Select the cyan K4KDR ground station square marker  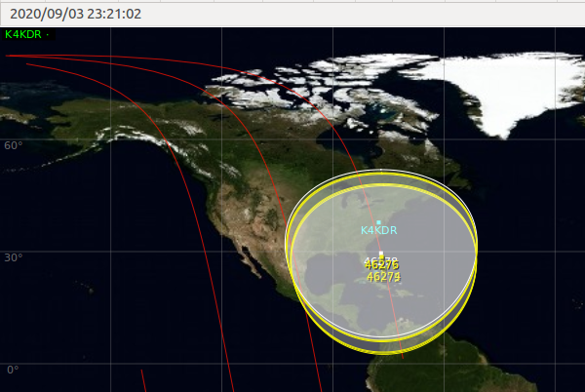point(378,222)
